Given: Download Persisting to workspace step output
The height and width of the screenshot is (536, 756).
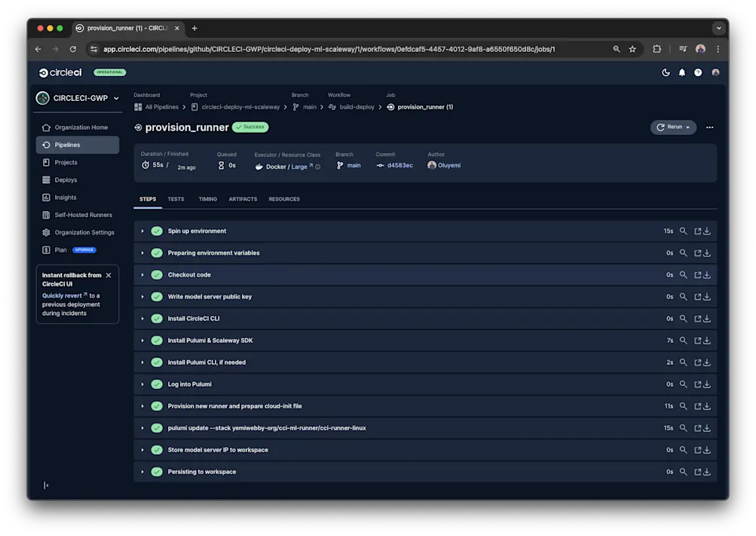Looking at the screenshot, I should click(707, 472).
